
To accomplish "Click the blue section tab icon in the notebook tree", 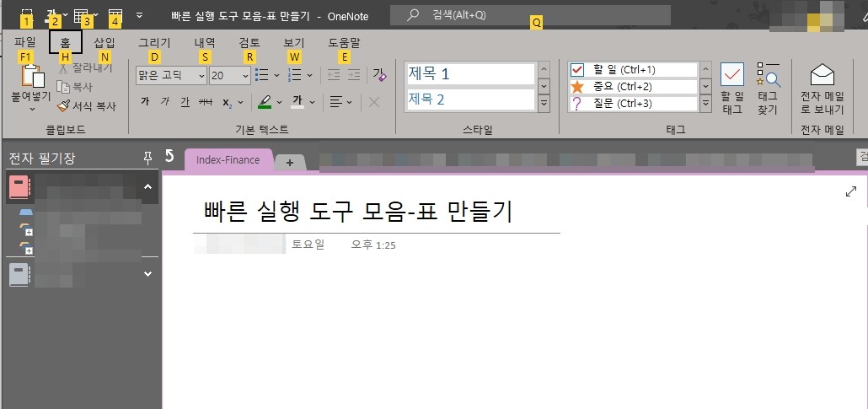I will coord(26,213).
